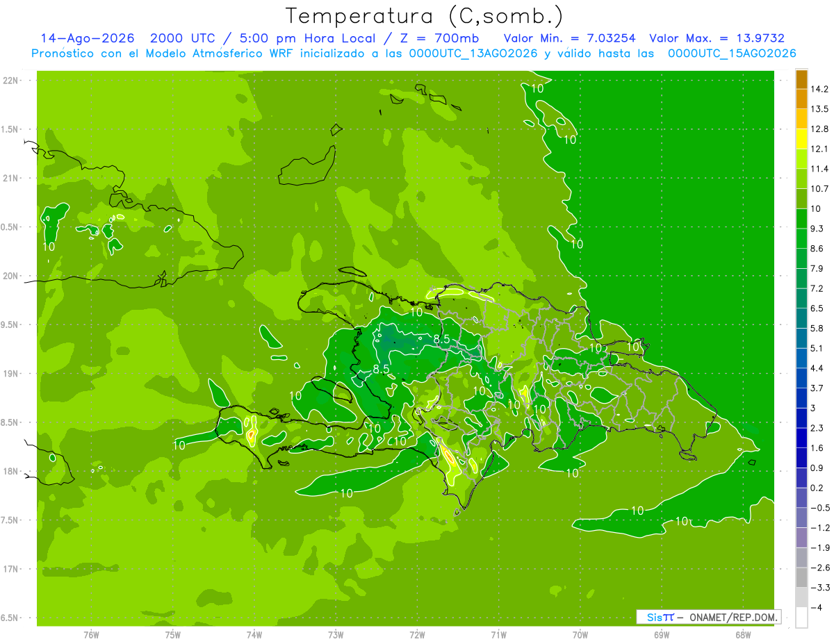Click the "-4" color bar value
Screen dimensions: 834x644
816,608
